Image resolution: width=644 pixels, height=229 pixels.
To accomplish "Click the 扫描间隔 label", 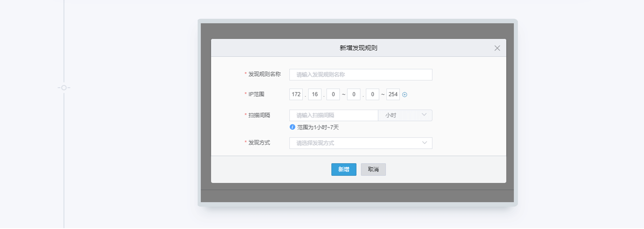I will [x=259, y=115].
